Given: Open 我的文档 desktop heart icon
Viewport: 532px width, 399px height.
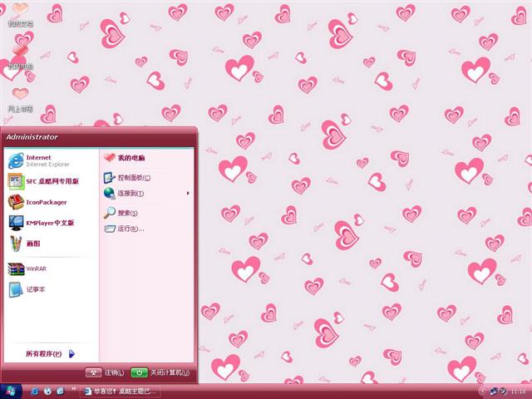Looking at the screenshot, I should [20, 14].
